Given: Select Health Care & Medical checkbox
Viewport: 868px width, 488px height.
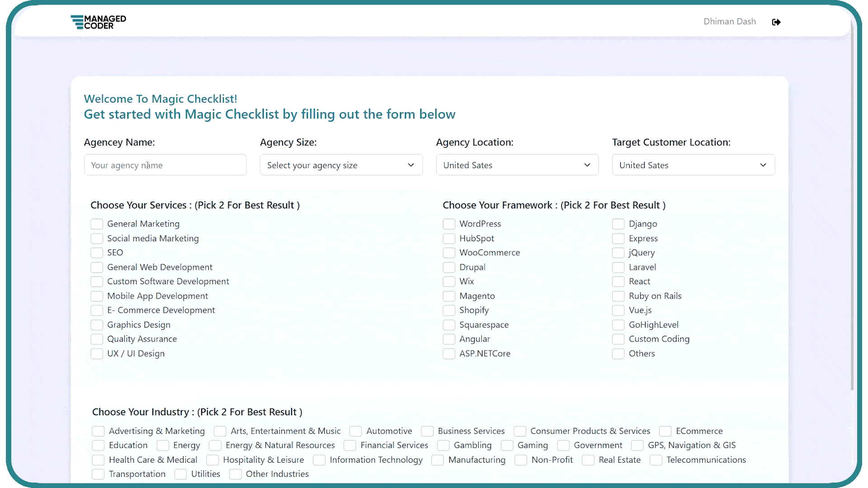Looking at the screenshot, I should coord(98,460).
